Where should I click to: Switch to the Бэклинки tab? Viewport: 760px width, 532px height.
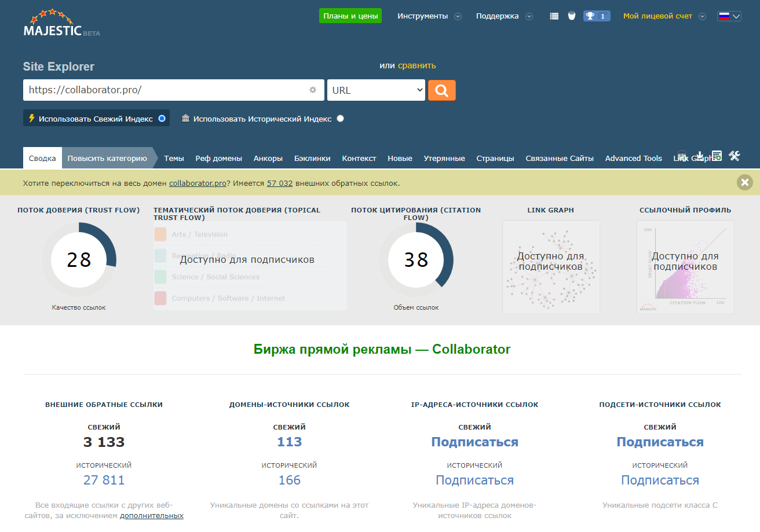pos(312,157)
